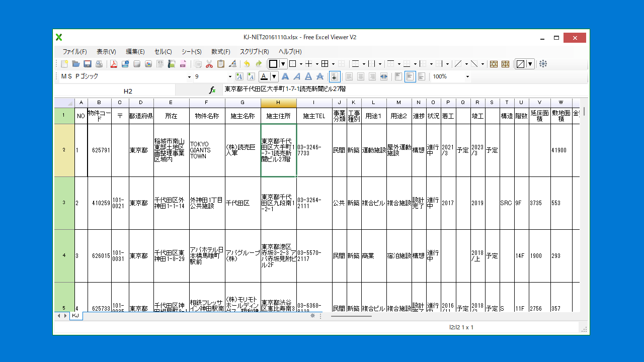Select column header H

[279, 103]
